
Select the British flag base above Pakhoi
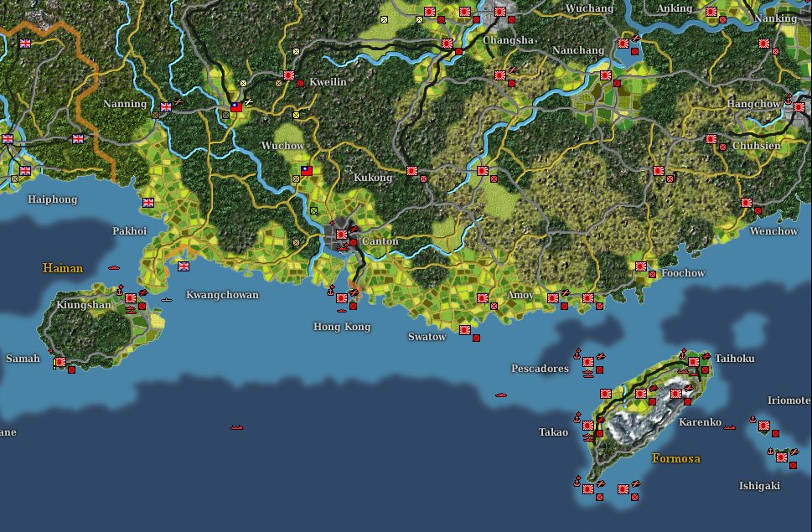point(148,203)
